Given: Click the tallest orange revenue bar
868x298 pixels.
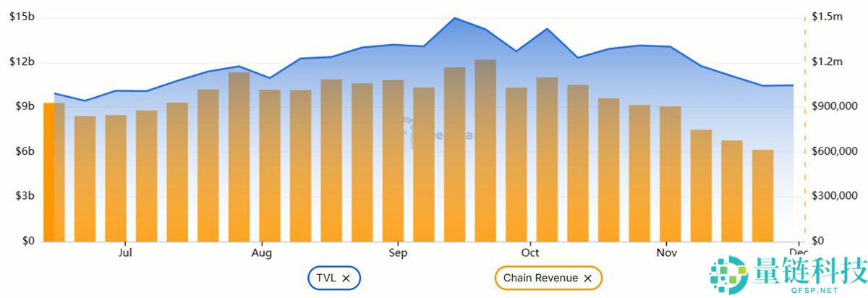Looking at the screenshot, I should pos(485,152).
